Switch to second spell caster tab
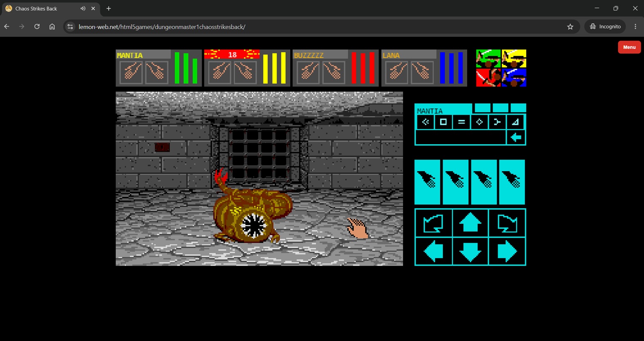 482,108
